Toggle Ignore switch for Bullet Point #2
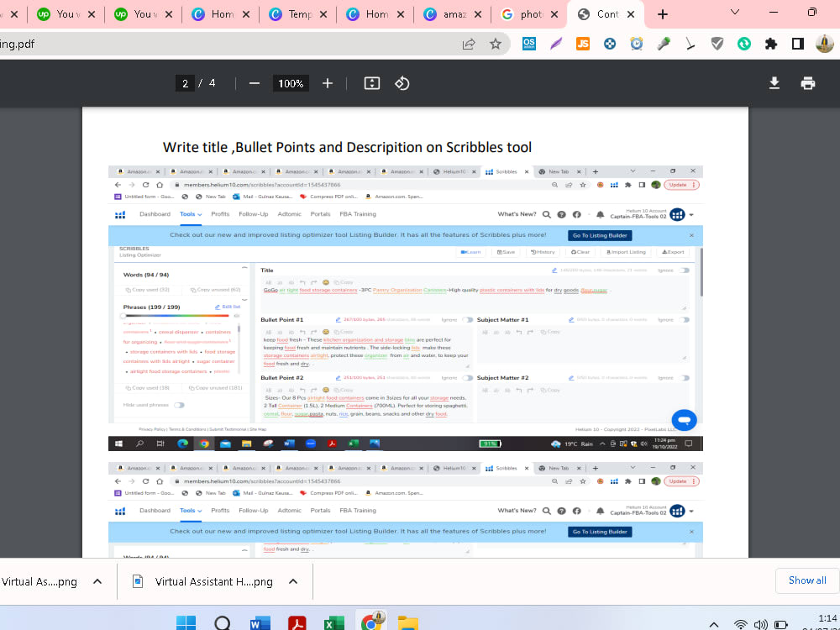Screen dimensions: 840x630 tap(468, 378)
